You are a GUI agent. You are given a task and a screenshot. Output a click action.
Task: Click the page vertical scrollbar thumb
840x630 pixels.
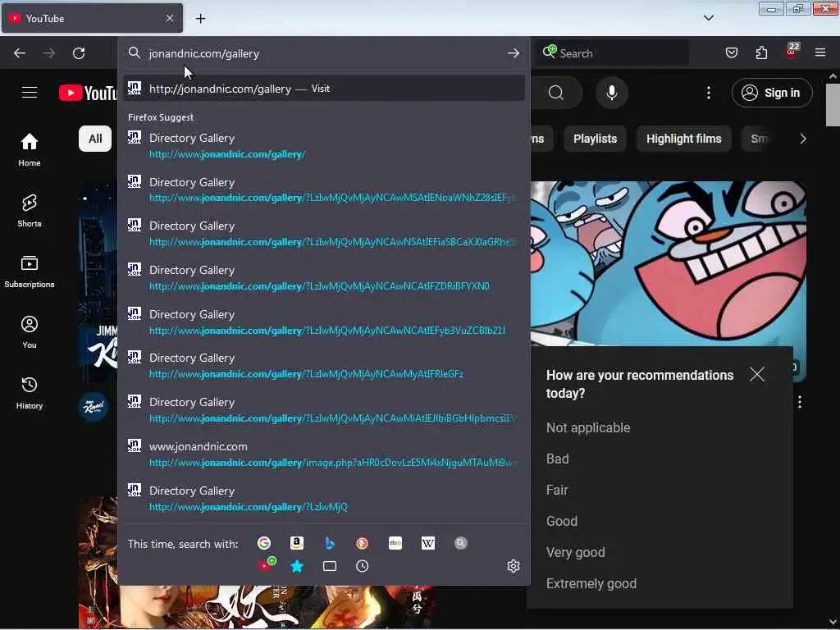tap(833, 104)
